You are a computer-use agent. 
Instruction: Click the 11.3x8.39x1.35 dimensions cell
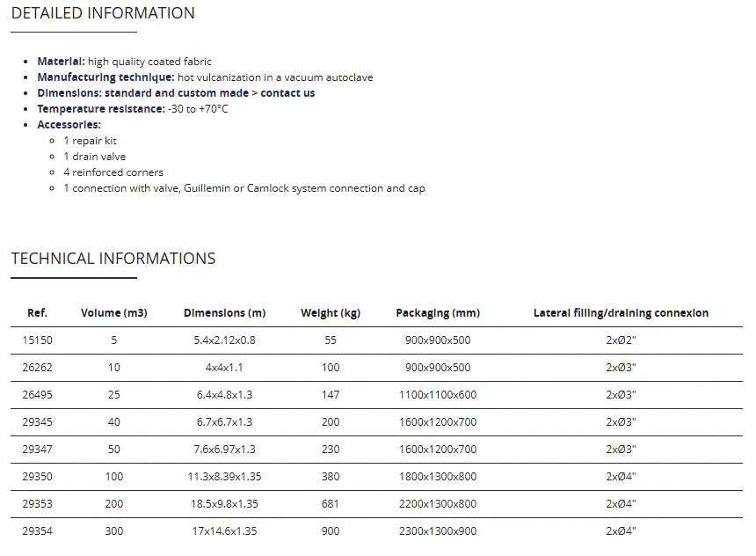224,477
